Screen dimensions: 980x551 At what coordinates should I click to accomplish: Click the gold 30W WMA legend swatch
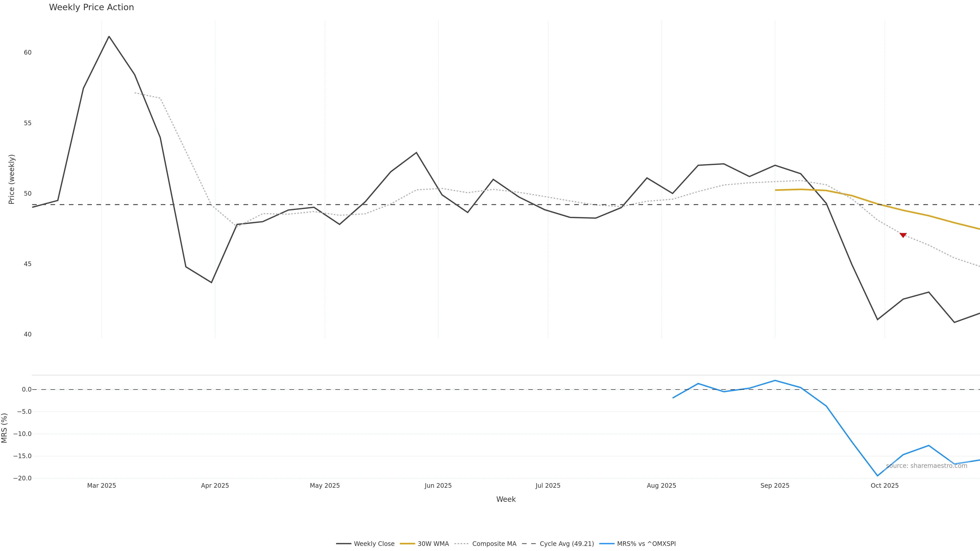coord(407,544)
